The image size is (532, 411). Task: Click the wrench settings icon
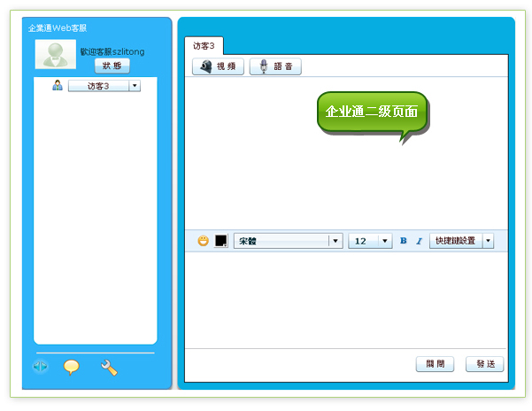[x=110, y=367]
